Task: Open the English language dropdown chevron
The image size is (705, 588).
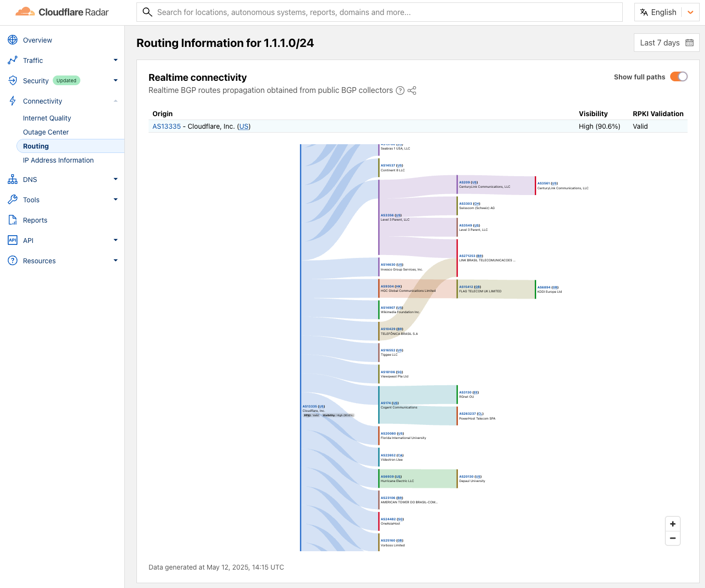Action: point(690,12)
